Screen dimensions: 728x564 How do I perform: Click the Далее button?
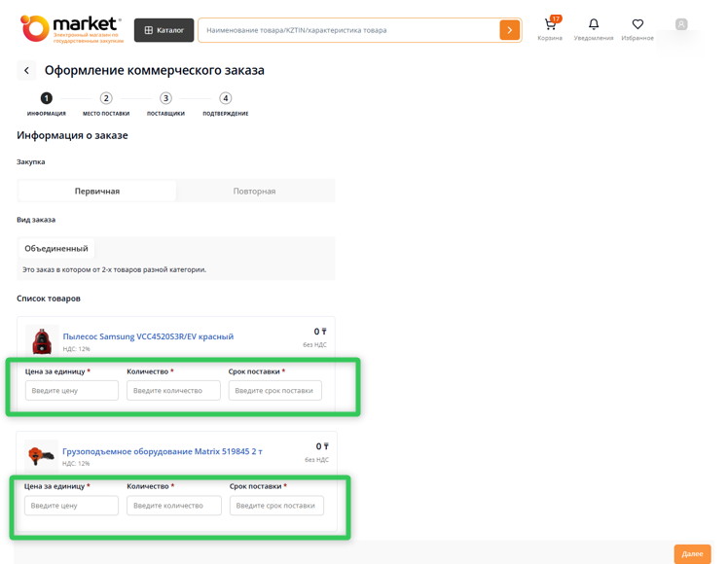coord(692,553)
